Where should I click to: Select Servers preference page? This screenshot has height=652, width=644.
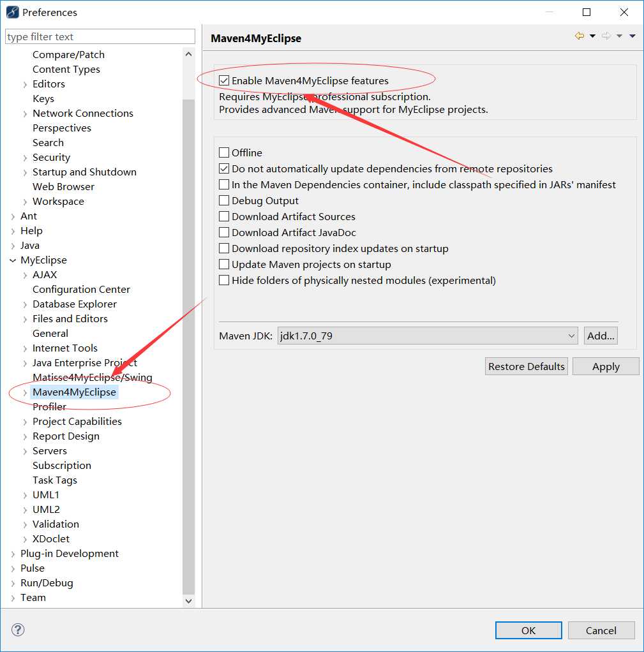point(50,451)
